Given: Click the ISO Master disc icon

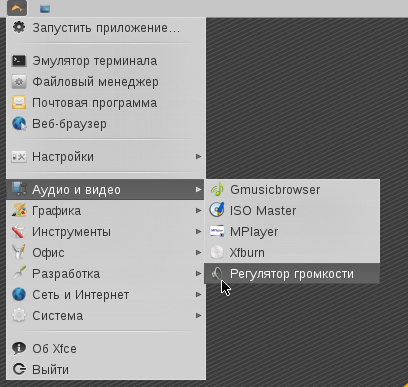Looking at the screenshot, I should [x=217, y=210].
